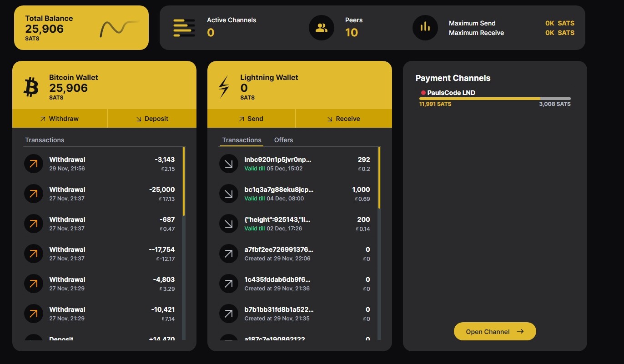Click the Bitcoin logo icon
Screen dimensions: 624x364
31,87
